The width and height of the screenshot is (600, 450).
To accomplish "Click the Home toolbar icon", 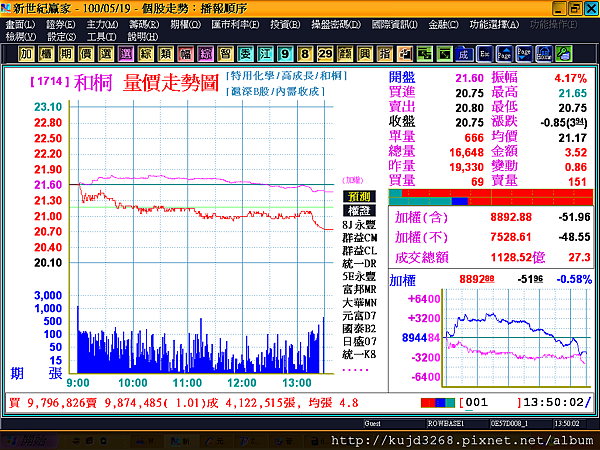I will [x=544, y=54].
